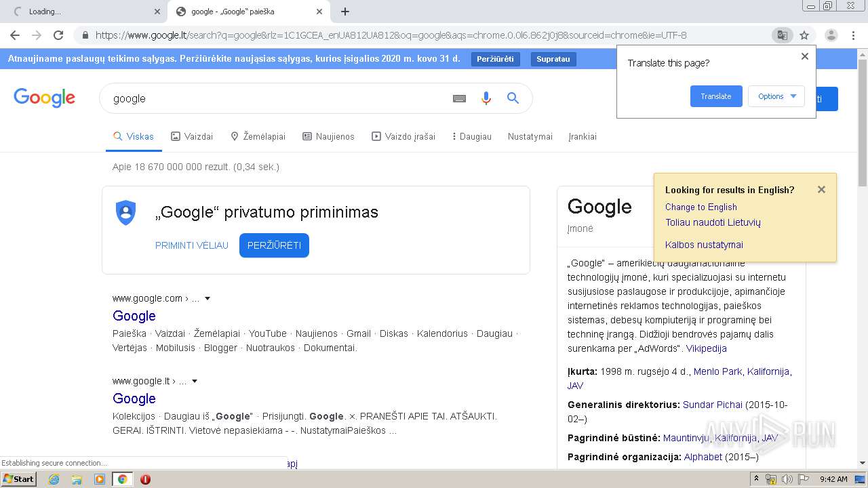
Task: Open the Alphabet link
Action: coord(703,457)
